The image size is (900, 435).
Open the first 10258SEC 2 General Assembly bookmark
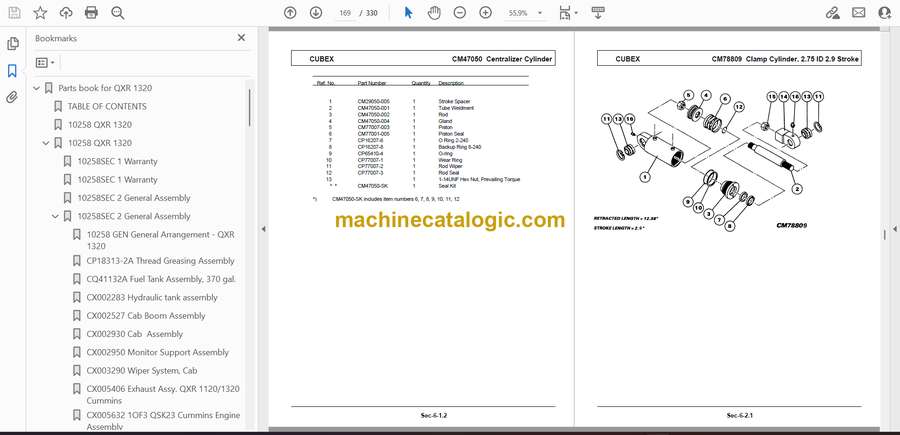click(x=134, y=198)
